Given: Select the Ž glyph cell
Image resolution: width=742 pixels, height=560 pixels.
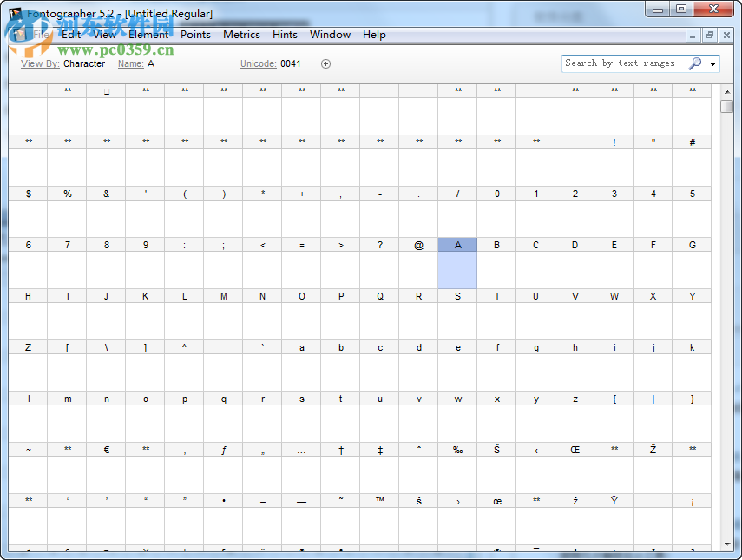Looking at the screenshot, I should coord(653,468).
